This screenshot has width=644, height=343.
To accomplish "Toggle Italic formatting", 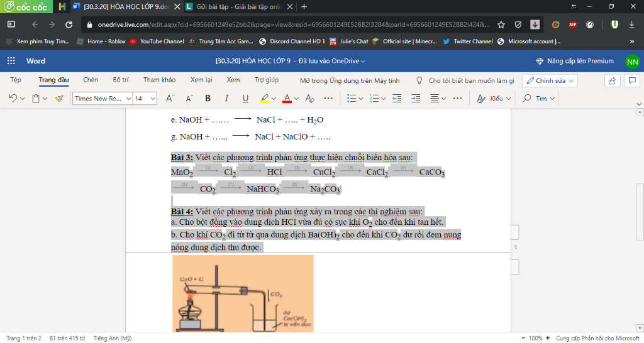I will (226, 99).
